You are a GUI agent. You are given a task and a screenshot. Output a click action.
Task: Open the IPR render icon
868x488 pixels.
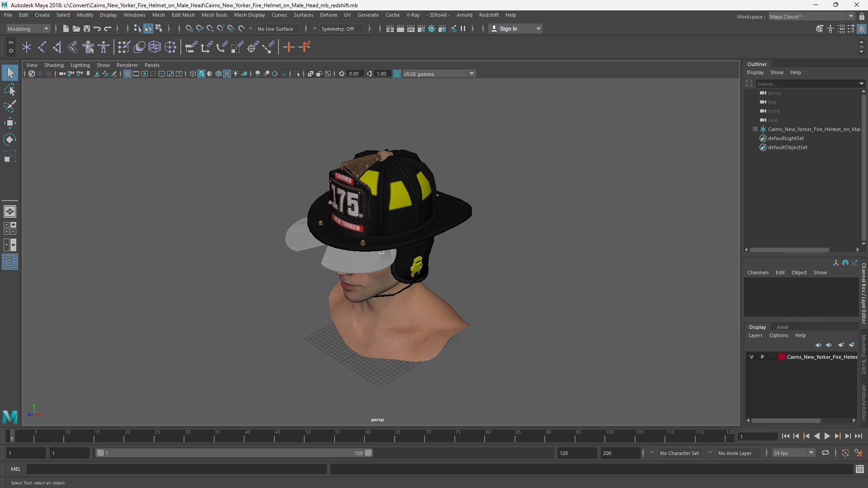coord(411,28)
